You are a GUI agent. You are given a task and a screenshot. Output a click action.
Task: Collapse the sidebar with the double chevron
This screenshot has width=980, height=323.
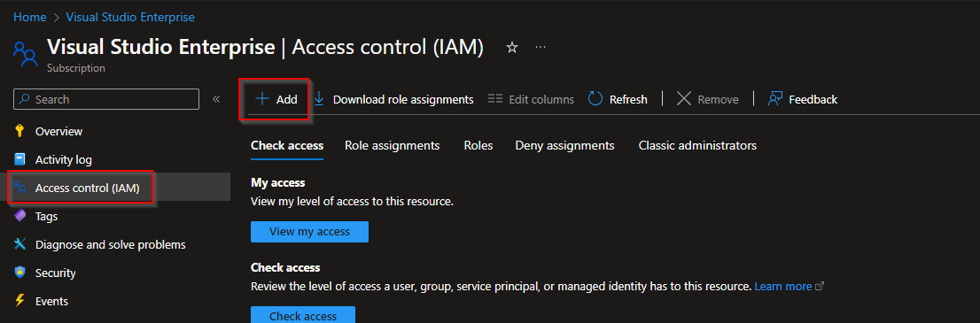point(216,99)
